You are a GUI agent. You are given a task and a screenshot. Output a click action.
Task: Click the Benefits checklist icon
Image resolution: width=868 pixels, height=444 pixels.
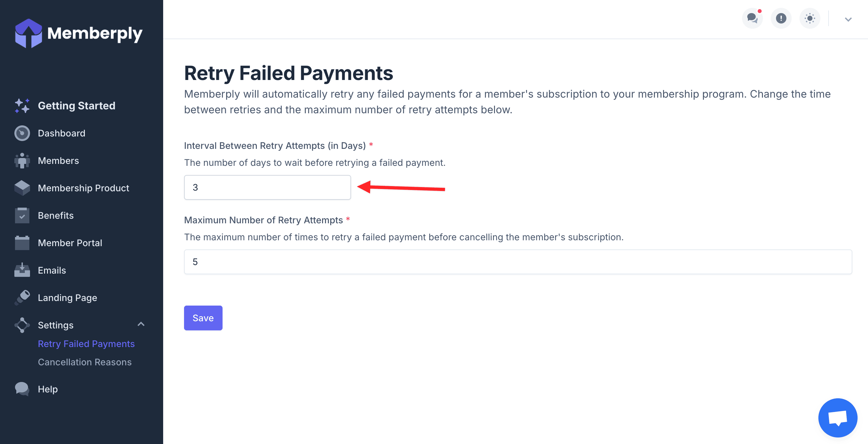pyautogui.click(x=22, y=215)
